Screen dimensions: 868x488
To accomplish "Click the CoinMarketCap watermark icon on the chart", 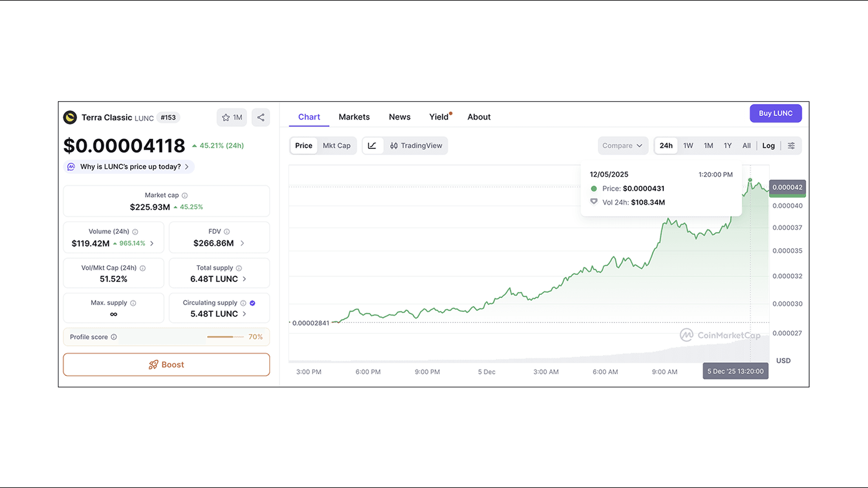I will coord(687,335).
